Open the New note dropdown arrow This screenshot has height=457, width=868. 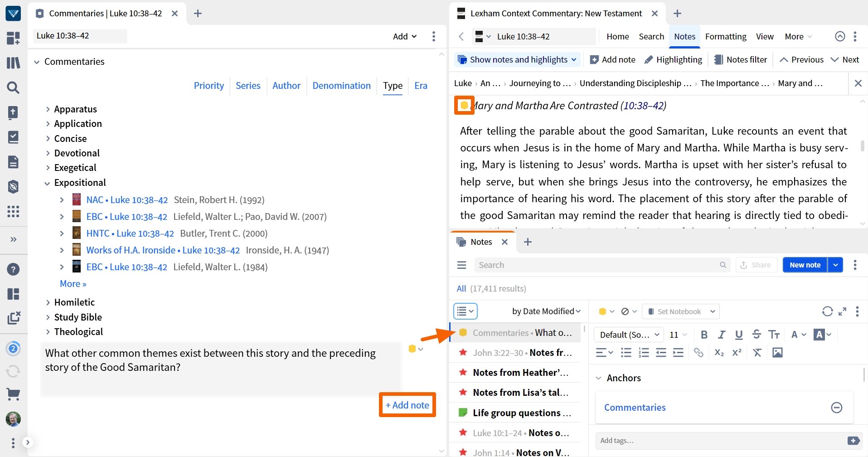point(835,265)
